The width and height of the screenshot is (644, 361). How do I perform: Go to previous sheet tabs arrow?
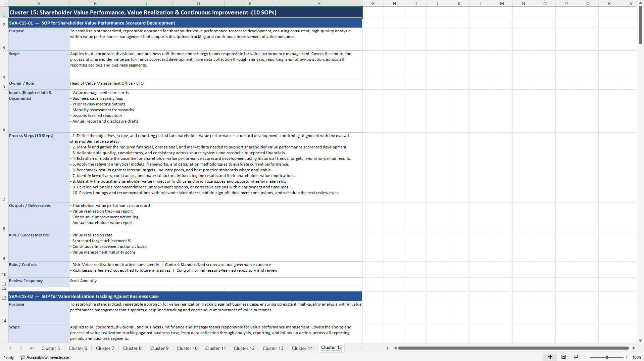(x=10, y=348)
